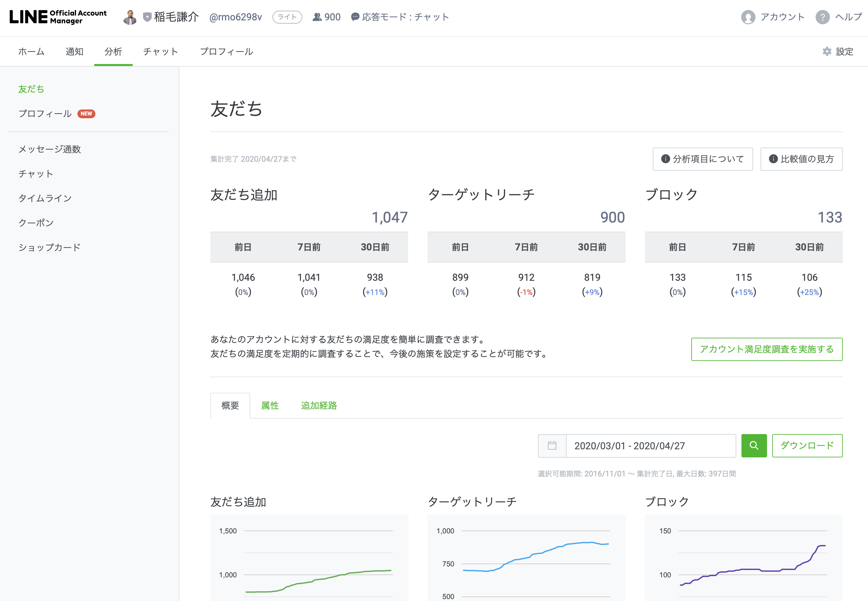Click the NEW badge next to プロフィール
This screenshot has height=601, width=868.
tap(86, 114)
